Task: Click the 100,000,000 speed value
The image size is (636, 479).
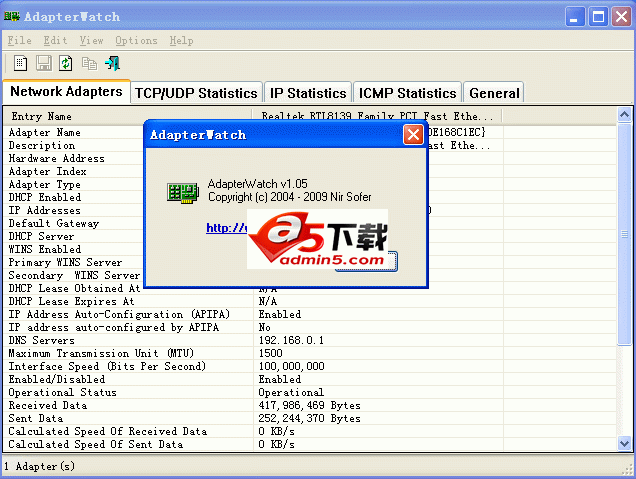Action: pyautogui.click(x=291, y=366)
